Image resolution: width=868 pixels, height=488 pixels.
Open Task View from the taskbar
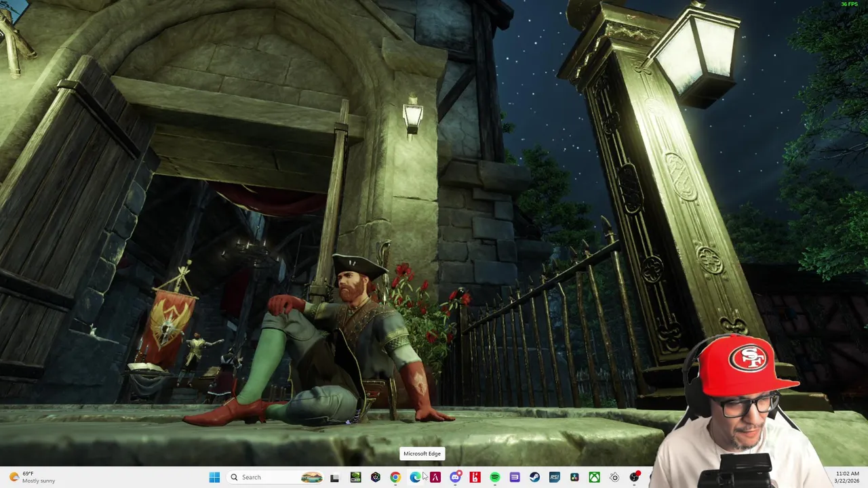point(334,477)
